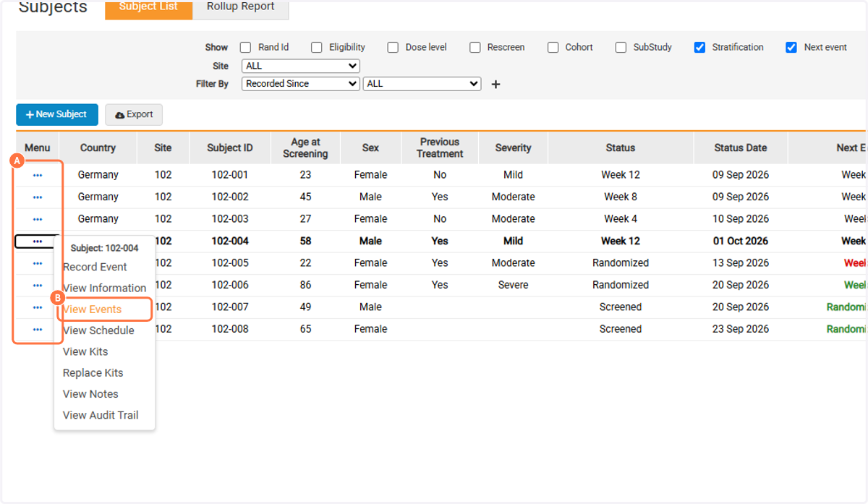Image resolution: width=868 pixels, height=504 pixels.
Task: Click the New Subject button
Action: click(57, 114)
